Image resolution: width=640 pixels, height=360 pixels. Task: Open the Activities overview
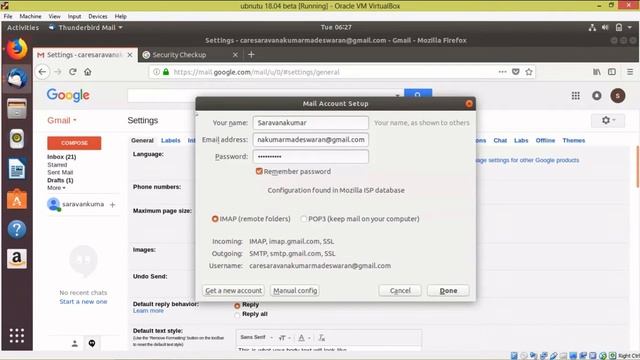(23, 28)
